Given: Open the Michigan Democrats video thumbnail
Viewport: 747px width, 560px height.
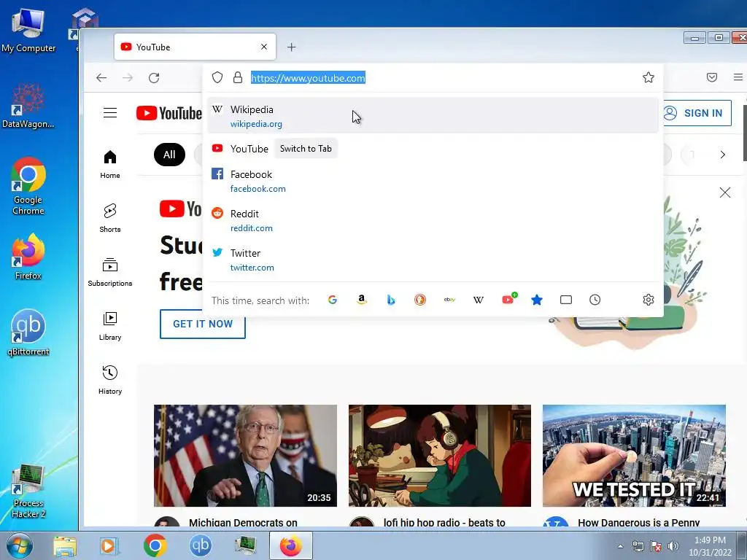Looking at the screenshot, I should tap(245, 456).
